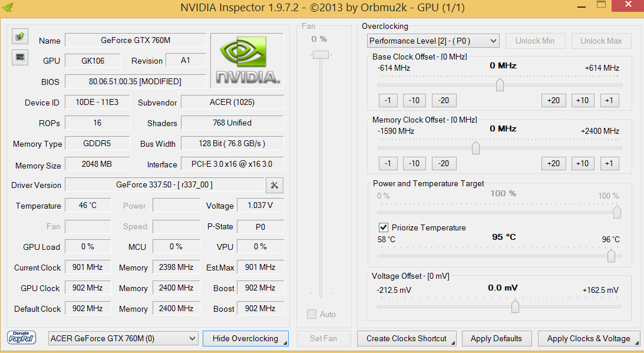Image resolution: width=644 pixels, height=353 pixels.
Task: Click the P-State value P0
Action: (x=260, y=226)
